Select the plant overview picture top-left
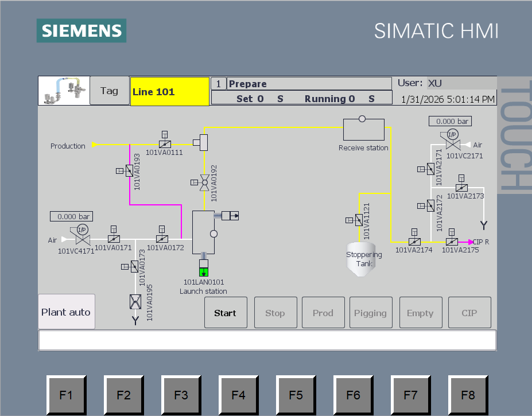 click(63, 91)
